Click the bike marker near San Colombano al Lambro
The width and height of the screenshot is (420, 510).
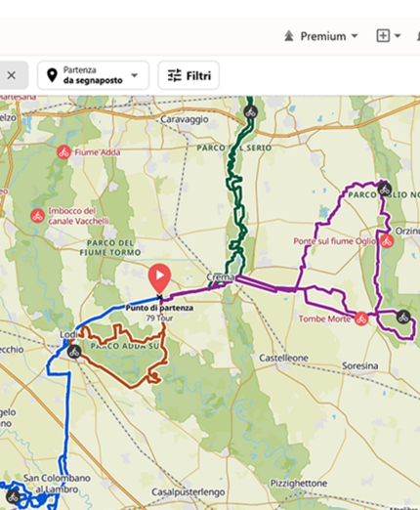point(13,496)
